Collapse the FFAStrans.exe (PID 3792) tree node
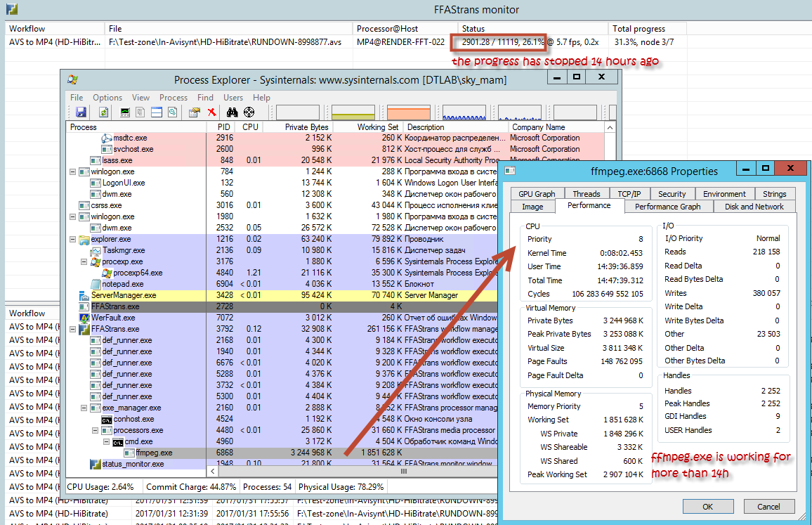The height and width of the screenshot is (525, 812). (x=73, y=329)
